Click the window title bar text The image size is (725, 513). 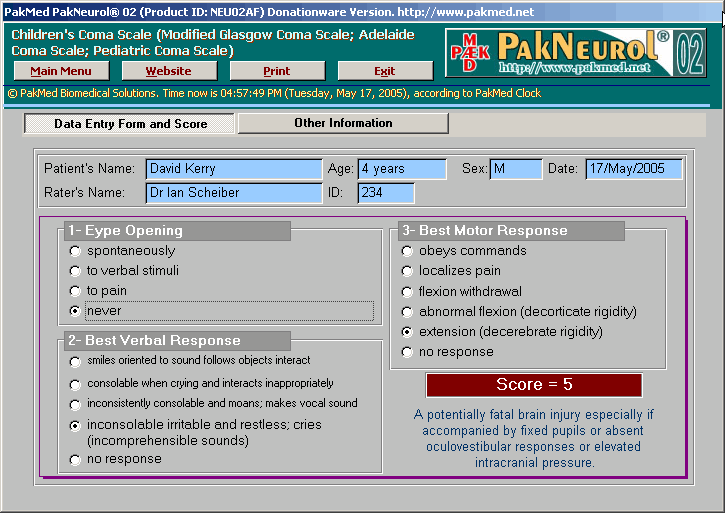269,12
